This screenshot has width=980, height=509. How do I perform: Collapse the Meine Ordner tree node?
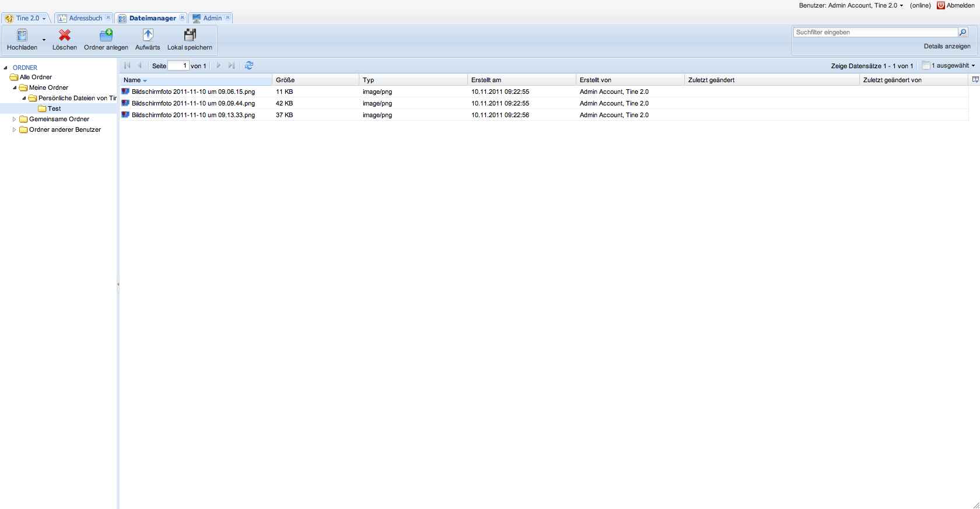[15, 88]
